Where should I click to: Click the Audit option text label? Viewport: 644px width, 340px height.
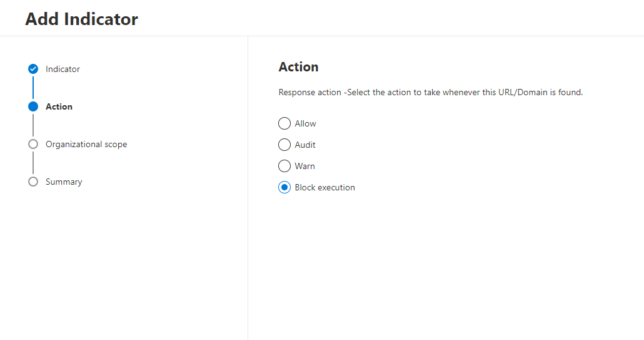[x=305, y=145]
